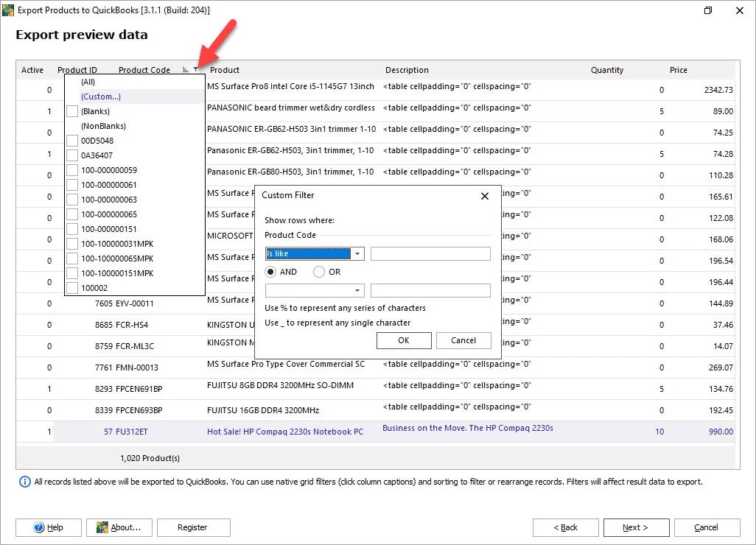Viewport: 756px width, 545px height.
Task: Click the first filter value text field
Action: click(x=430, y=254)
